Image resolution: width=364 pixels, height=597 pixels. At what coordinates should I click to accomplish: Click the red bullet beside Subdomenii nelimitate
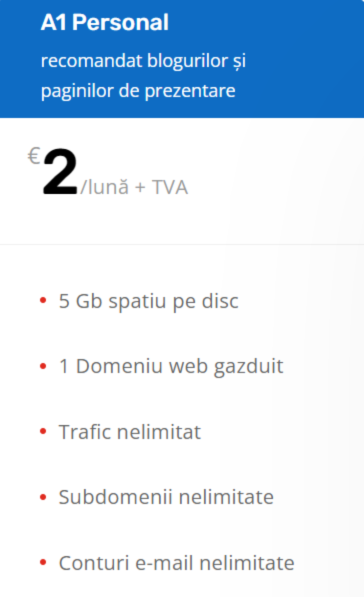(x=43, y=497)
